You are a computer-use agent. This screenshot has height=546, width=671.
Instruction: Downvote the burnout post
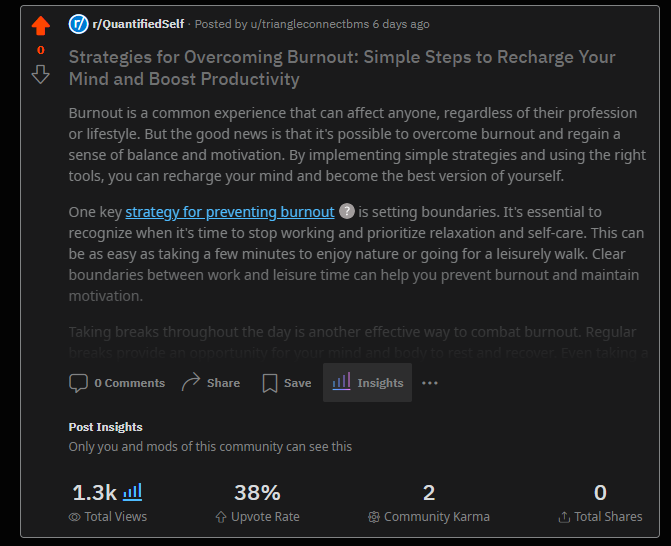tap(40, 74)
